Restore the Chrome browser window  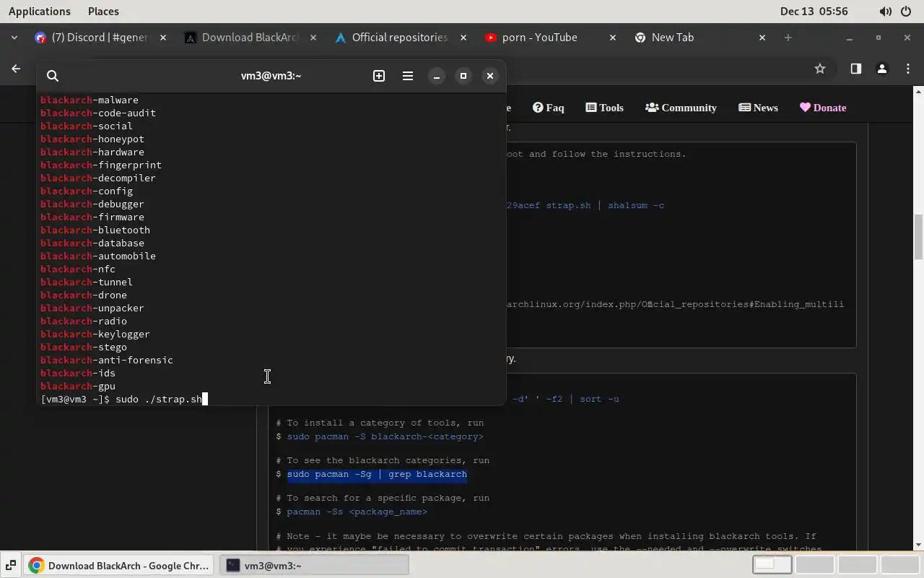pos(879,38)
